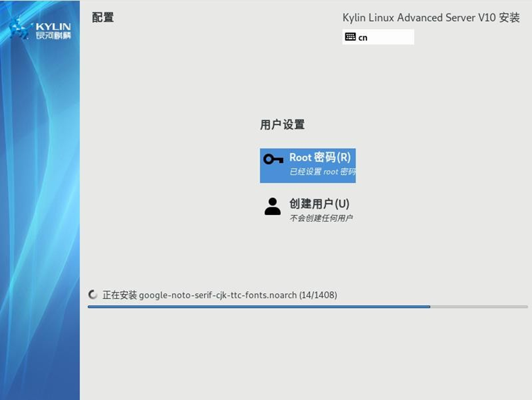
Task: Click the cn keyboard layout indicator
Action: pos(378,37)
